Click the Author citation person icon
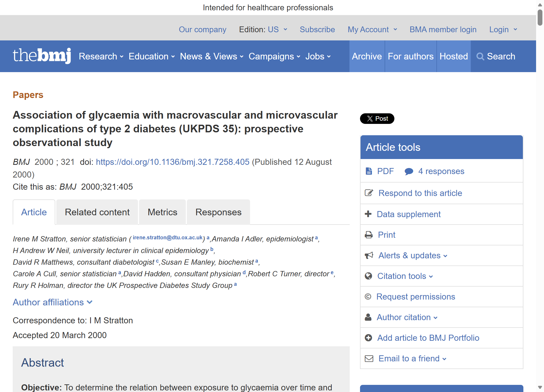Screen dimensions: 544x392 coord(368,317)
